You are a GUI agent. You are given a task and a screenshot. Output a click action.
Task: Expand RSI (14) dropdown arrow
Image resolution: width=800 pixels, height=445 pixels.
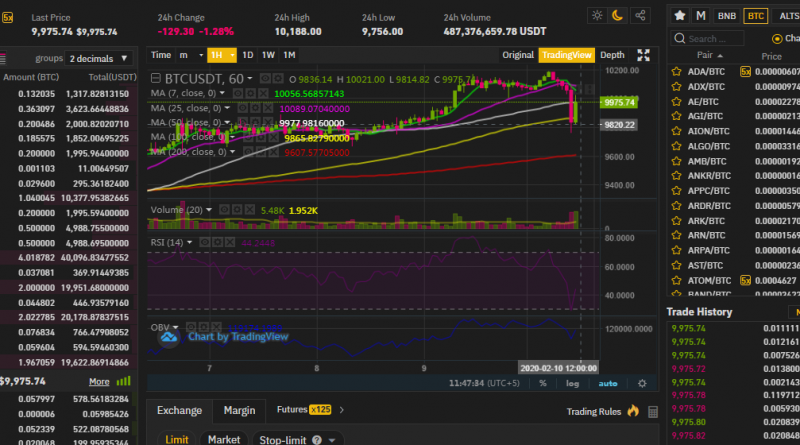coord(189,242)
